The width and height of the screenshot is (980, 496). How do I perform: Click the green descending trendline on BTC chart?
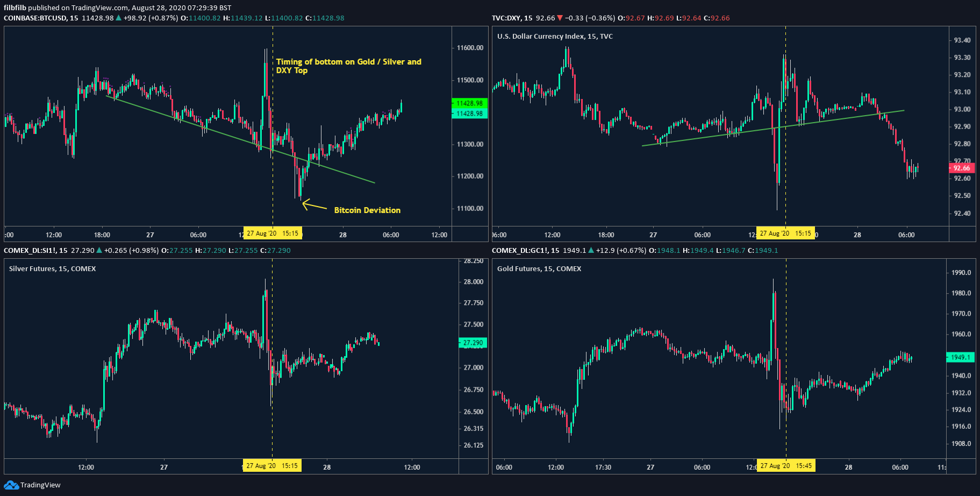click(x=240, y=139)
